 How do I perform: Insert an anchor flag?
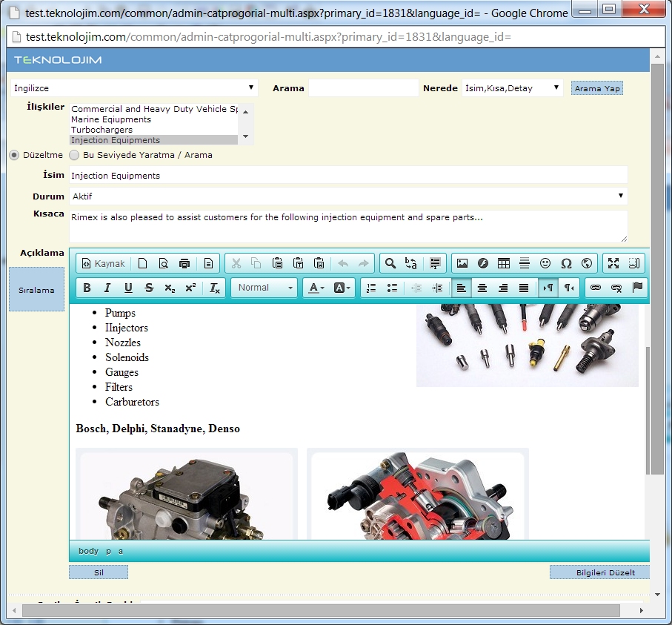pos(637,288)
